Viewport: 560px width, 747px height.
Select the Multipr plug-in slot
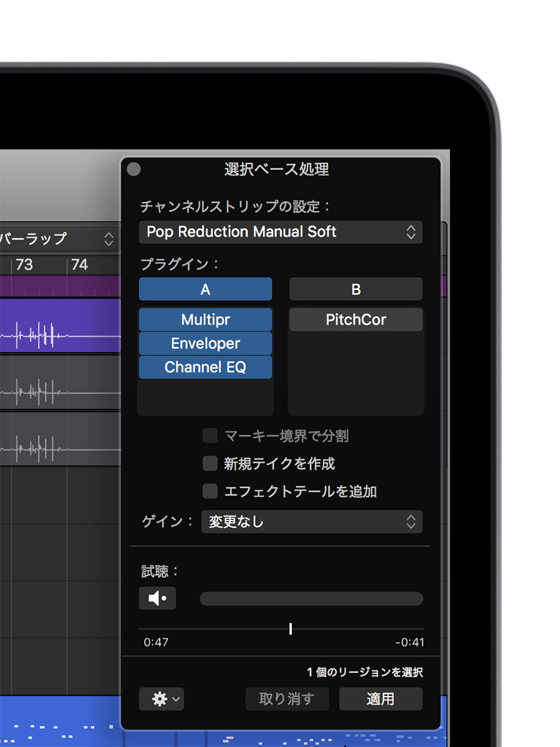click(205, 320)
